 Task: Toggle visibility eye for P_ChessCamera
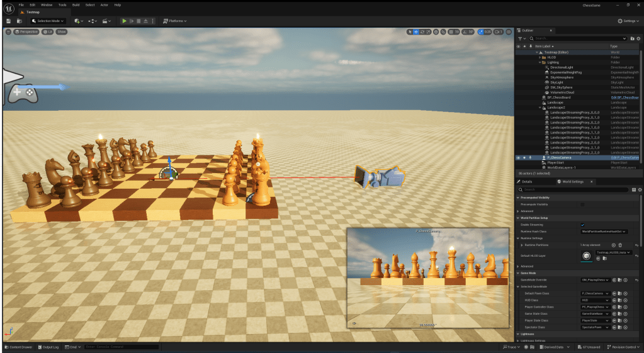(x=518, y=157)
